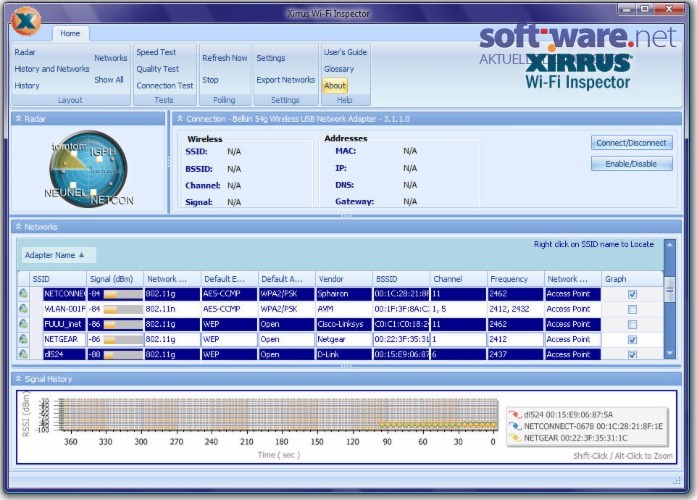Start the Connection Test
This screenshot has height=500, width=697.
(x=165, y=85)
